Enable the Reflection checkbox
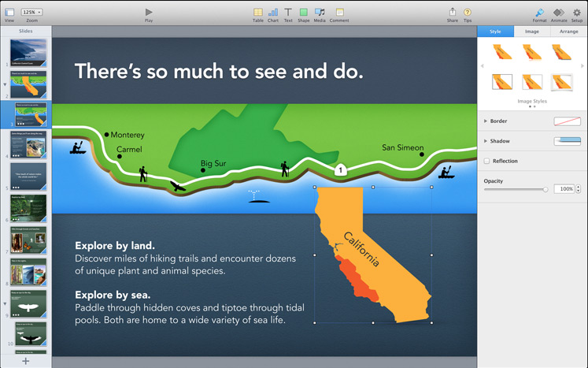This screenshot has width=588, height=368. [486, 161]
